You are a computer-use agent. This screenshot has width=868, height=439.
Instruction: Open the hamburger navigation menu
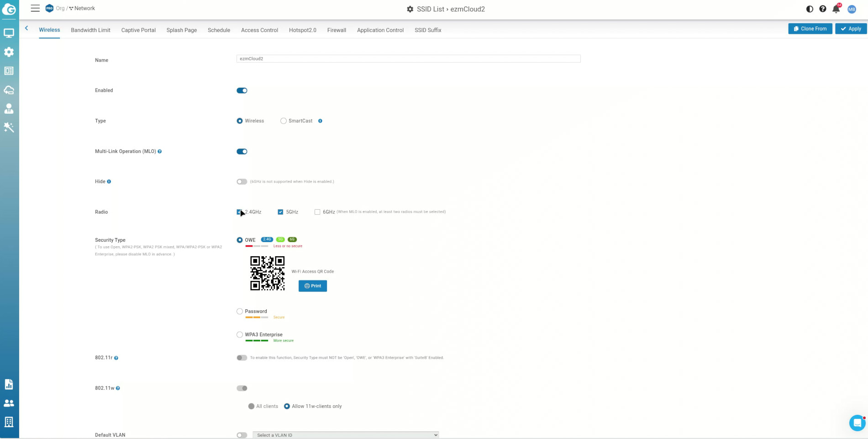click(35, 8)
